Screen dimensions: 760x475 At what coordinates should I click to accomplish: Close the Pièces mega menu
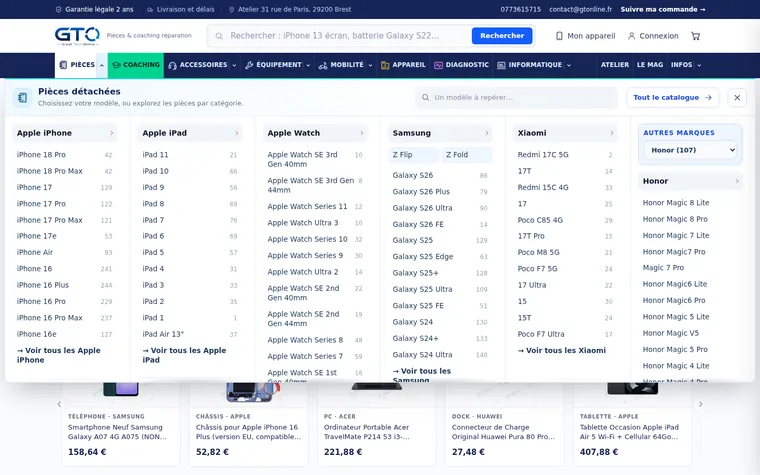pyautogui.click(x=737, y=97)
